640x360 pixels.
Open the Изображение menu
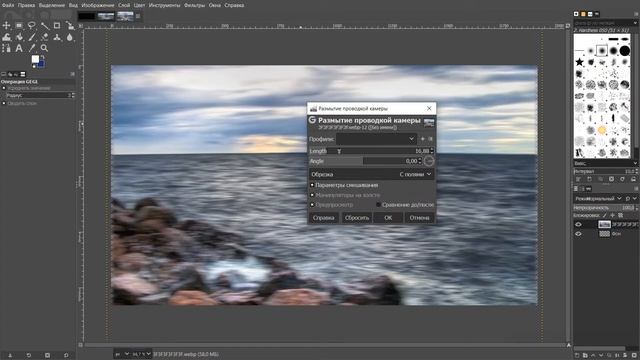tap(98, 5)
